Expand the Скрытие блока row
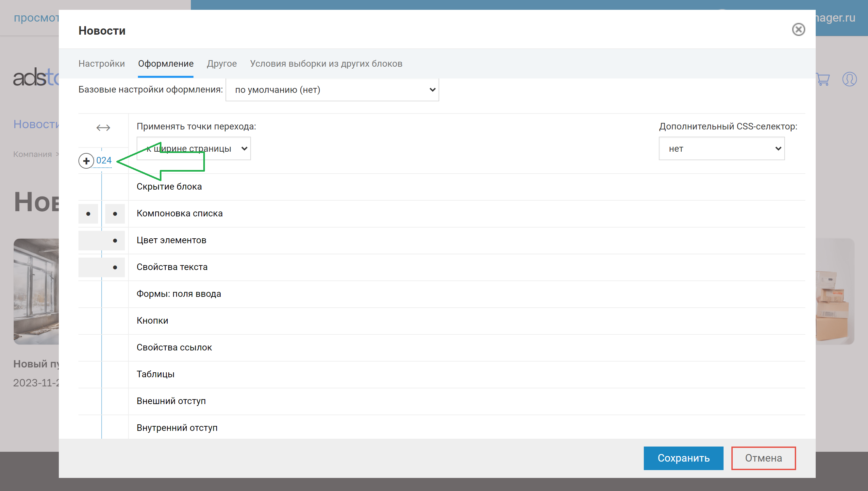868x491 pixels. [169, 187]
